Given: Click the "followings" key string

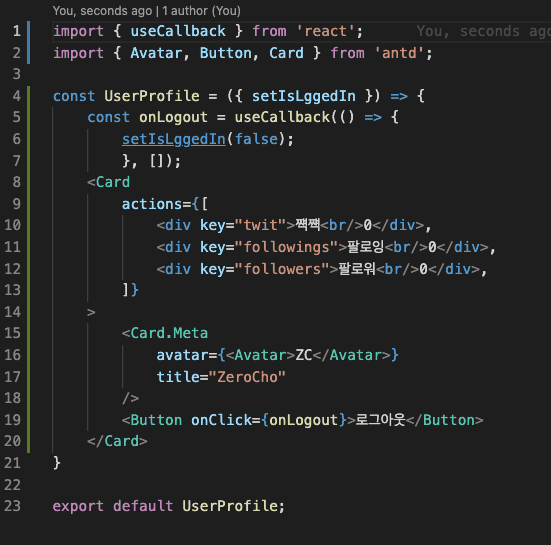Looking at the screenshot, I should click(x=286, y=247).
